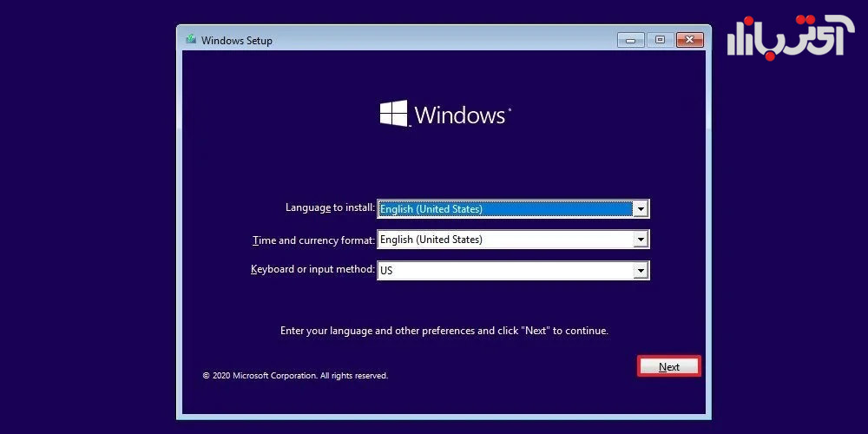Close the Windows Setup window
This screenshot has height=434, width=868.
(x=690, y=40)
